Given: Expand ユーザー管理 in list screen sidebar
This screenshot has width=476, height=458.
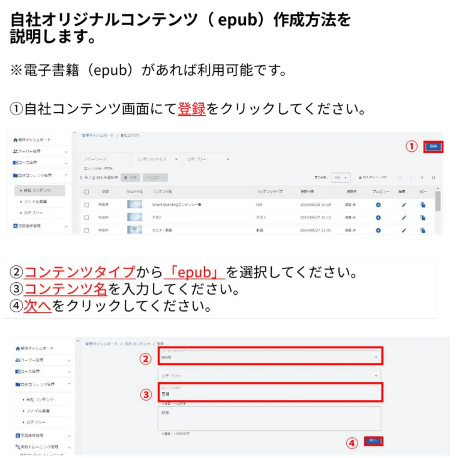Looking at the screenshot, I should (40, 151).
